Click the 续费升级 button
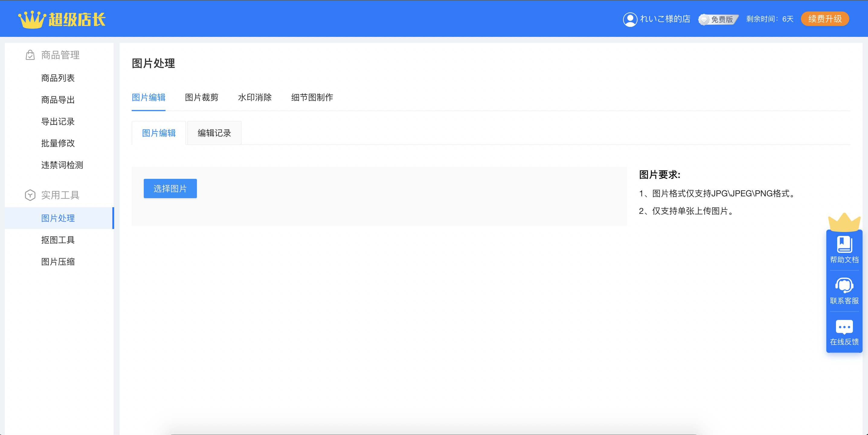The width and height of the screenshot is (868, 435). tap(825, 19)
